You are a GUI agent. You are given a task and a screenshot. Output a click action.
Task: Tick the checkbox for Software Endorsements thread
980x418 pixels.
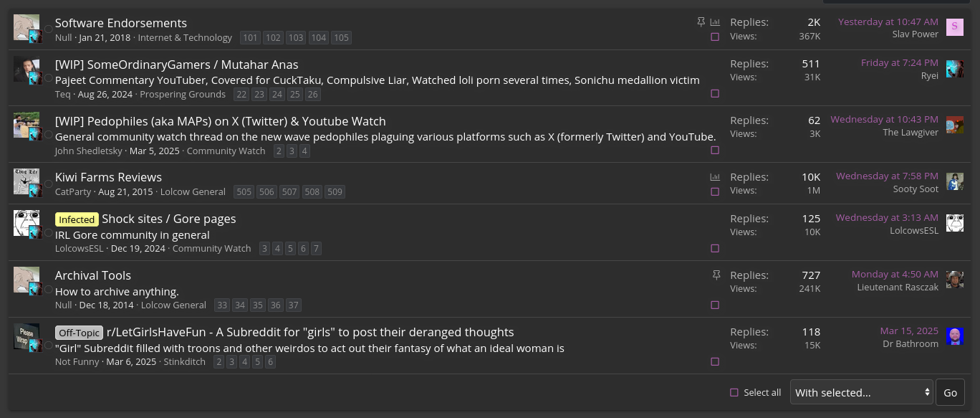click(x=715, y=37)
